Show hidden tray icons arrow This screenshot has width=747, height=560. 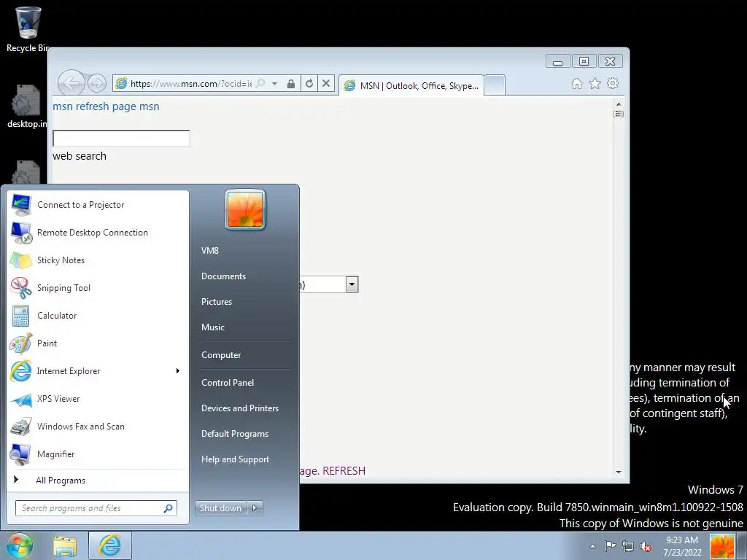[592, 546]
